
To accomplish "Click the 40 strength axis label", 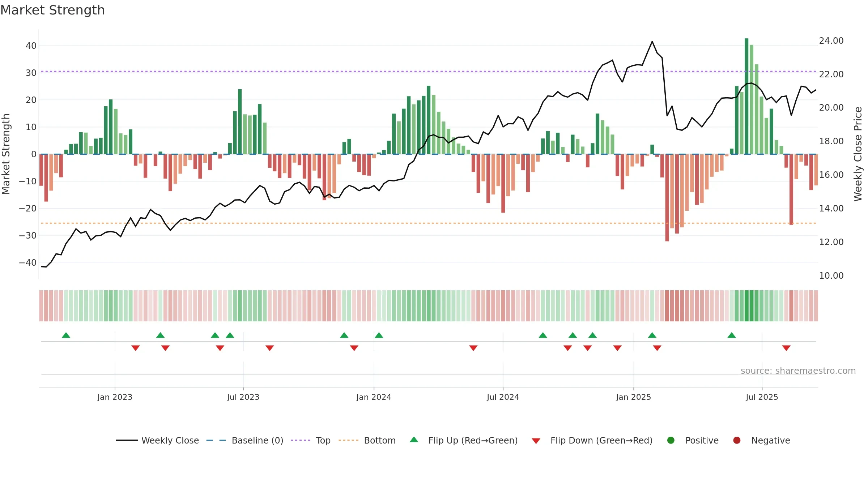I will tap(31, 46).
